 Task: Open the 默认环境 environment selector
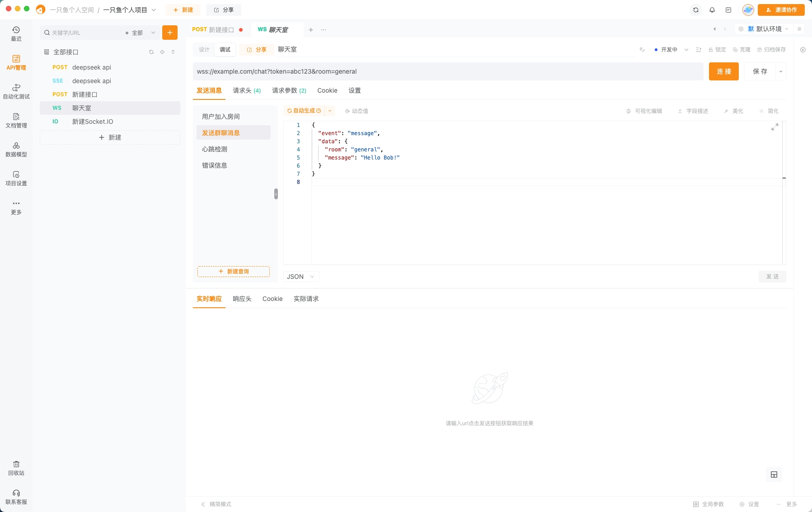768,28
